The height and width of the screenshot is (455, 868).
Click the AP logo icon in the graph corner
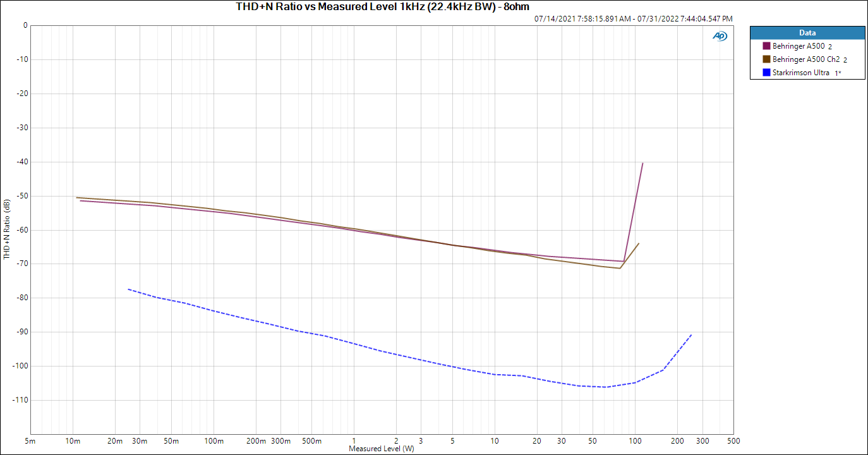click(x=720, y=36)
